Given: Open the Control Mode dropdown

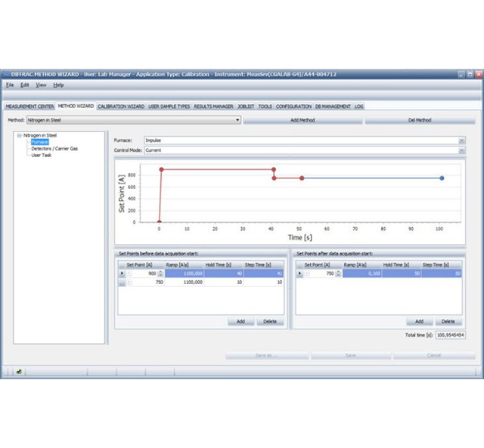Looking at the screenshot, I should [x=461, y=150].
